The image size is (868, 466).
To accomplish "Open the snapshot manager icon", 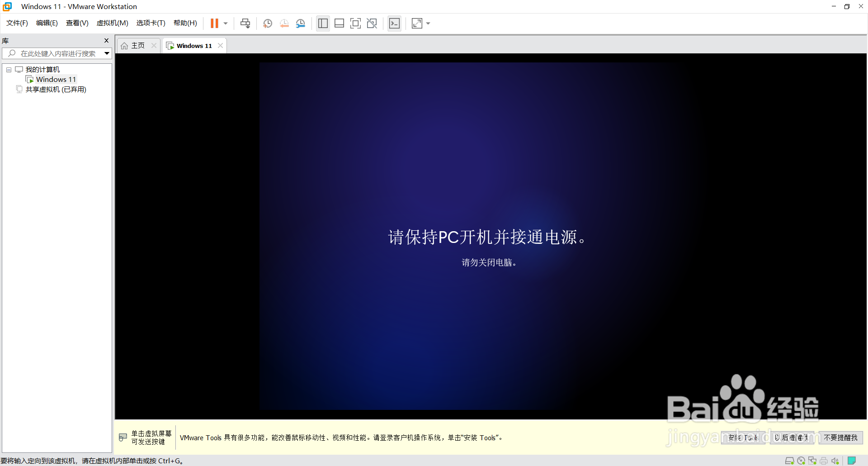I will (301, 24).
